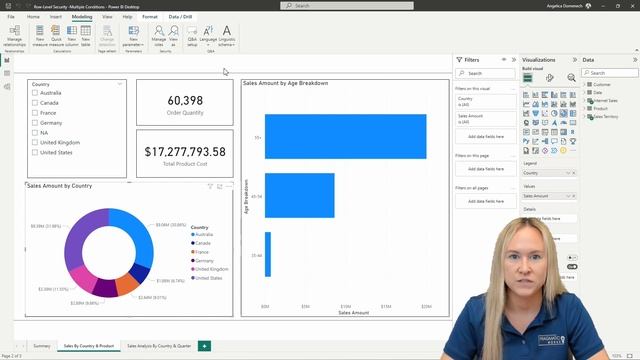Select the R script visual icon

click(x=573, y=132)
